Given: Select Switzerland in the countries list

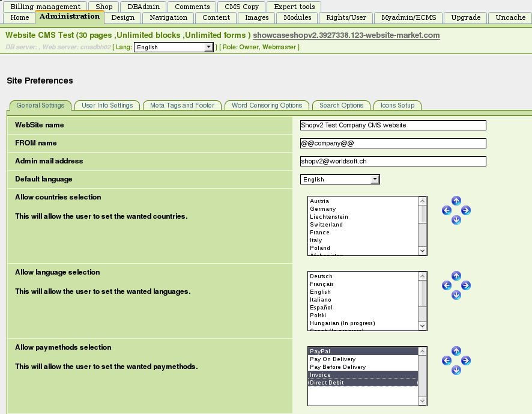Looking at the screenshot, I should click(326, 225).
